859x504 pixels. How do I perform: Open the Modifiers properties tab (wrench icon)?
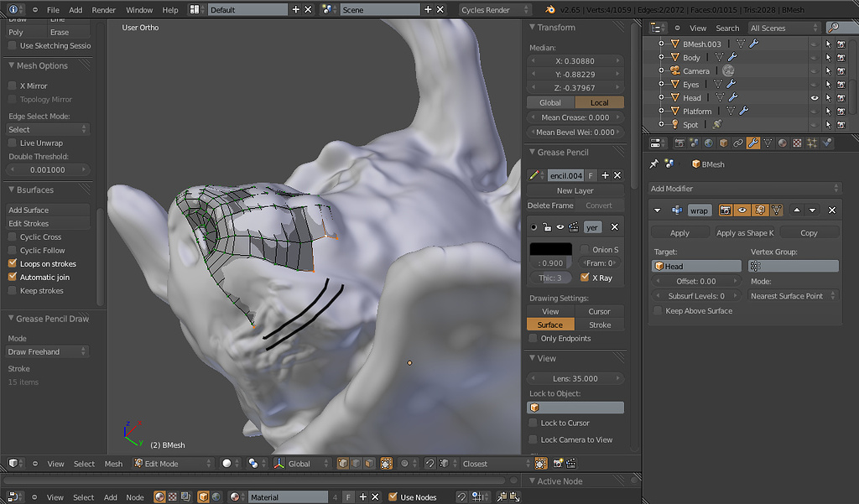752,143
